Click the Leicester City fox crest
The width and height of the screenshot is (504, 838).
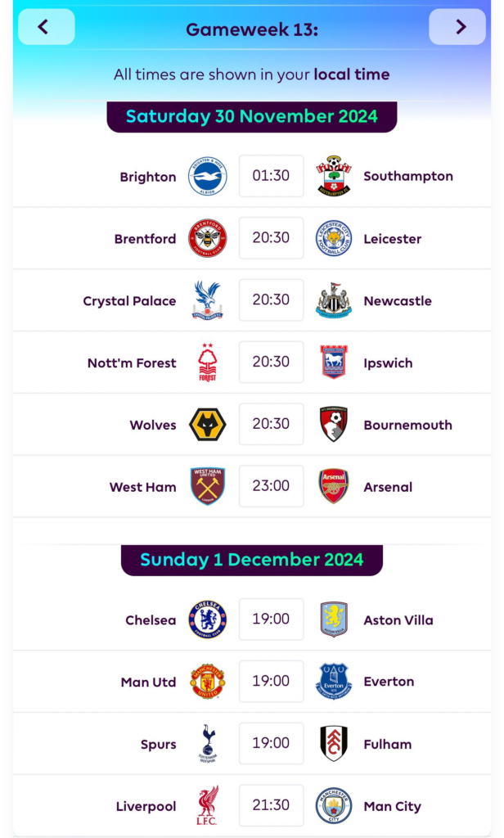coord(334,238)
